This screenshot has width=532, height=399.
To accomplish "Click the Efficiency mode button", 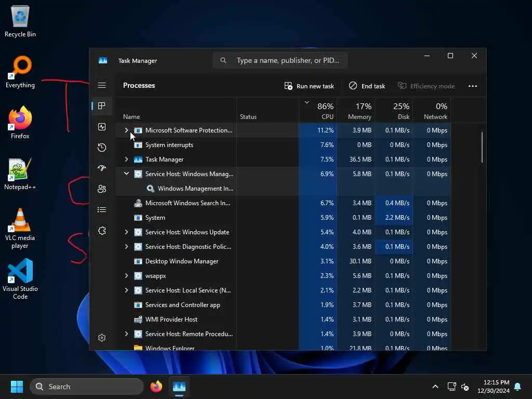I will (x=426, y=86).
